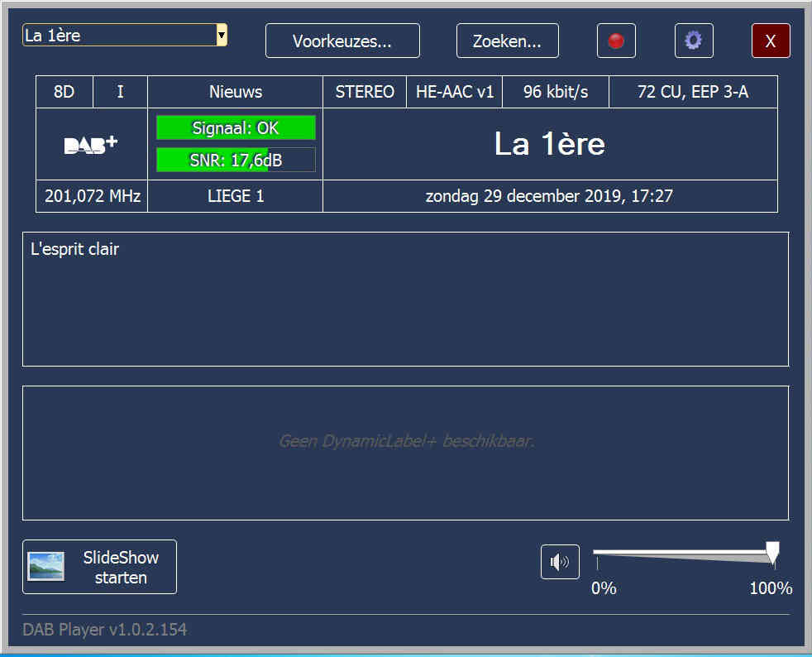
Task: Click the SlideShow starten button
Action: coord(99,567)
